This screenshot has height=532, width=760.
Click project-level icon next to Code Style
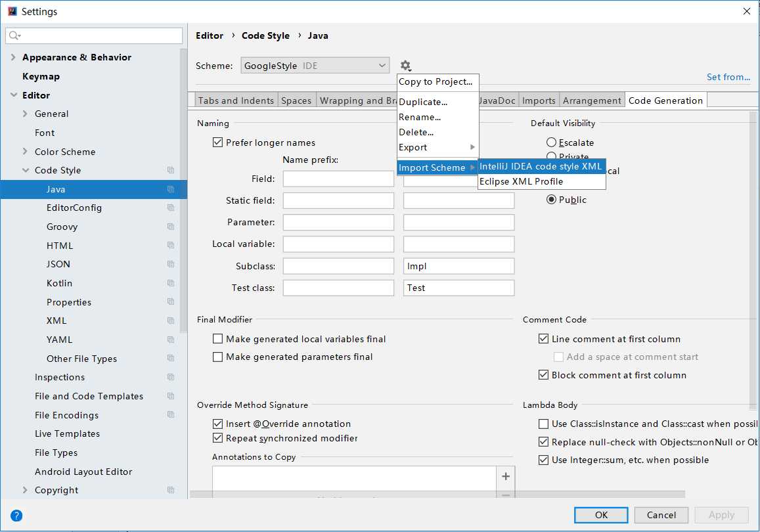tap(171, 170)
